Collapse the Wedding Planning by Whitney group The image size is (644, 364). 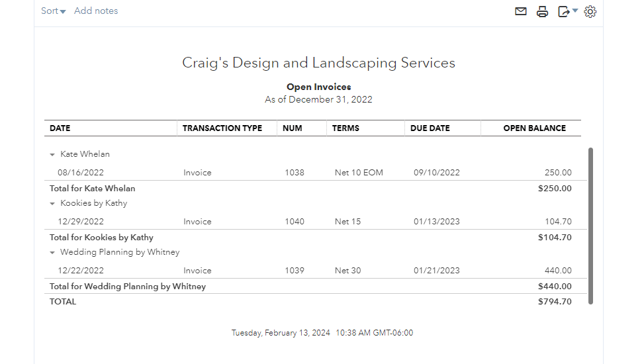tap(52, 252)
